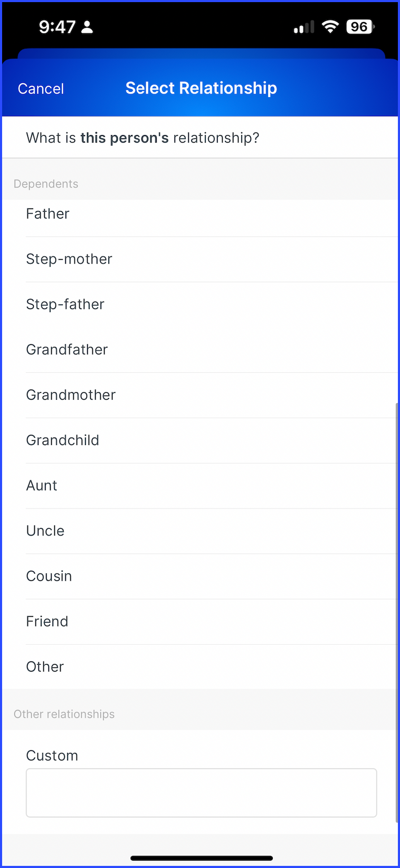Tap the battery indicator icon
Screen dimensions: 400x868
coord(360,26)
